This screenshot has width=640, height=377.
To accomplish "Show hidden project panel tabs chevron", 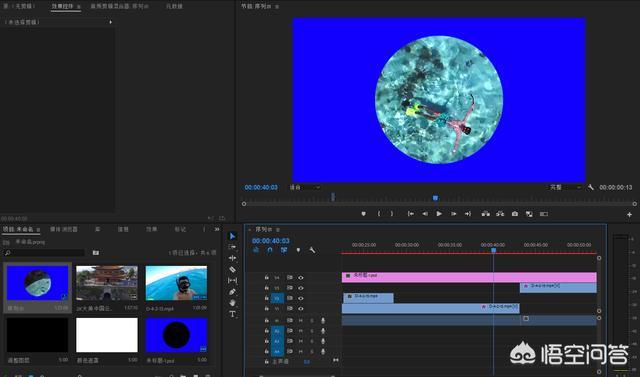I will [x=217, y=229].
